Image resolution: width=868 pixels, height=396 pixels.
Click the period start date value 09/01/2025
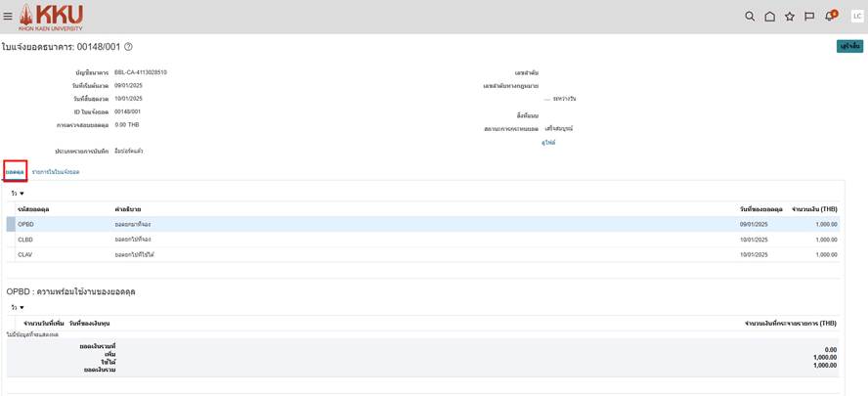pos(128,85)
